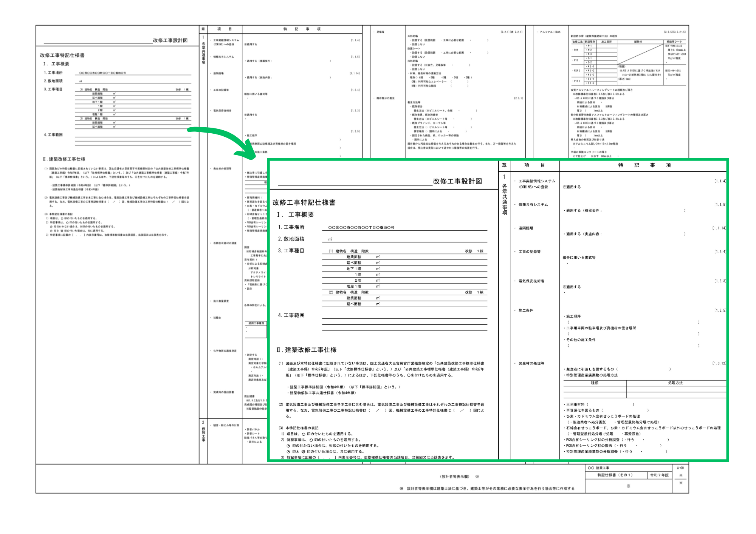Select '令和７年版' in the title block

(660, 475)
